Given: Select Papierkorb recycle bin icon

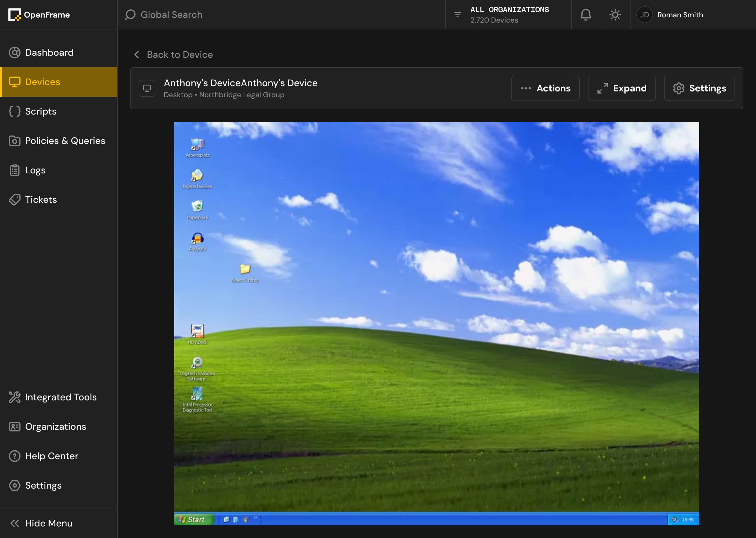Looking at the screenshot, I should [198, 210].
